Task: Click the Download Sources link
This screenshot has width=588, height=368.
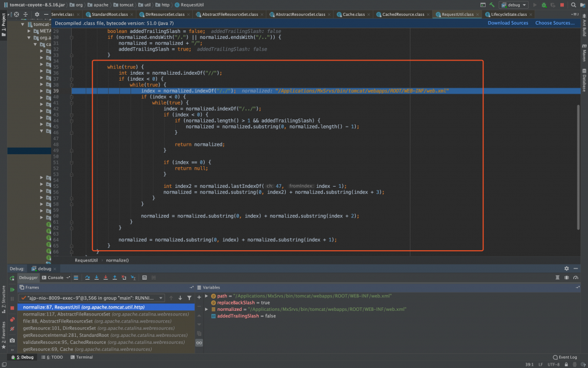Action: 507,23
